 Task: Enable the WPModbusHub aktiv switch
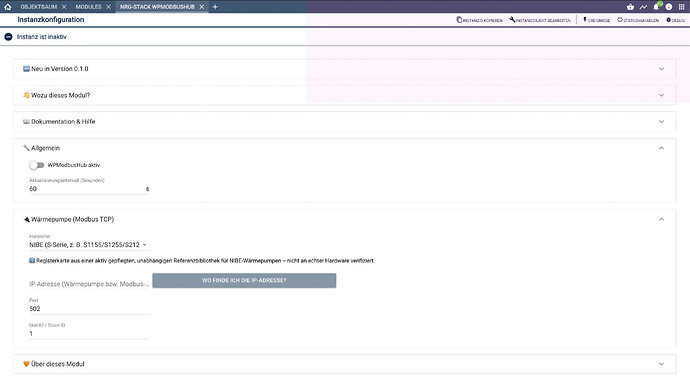point(37,165)
